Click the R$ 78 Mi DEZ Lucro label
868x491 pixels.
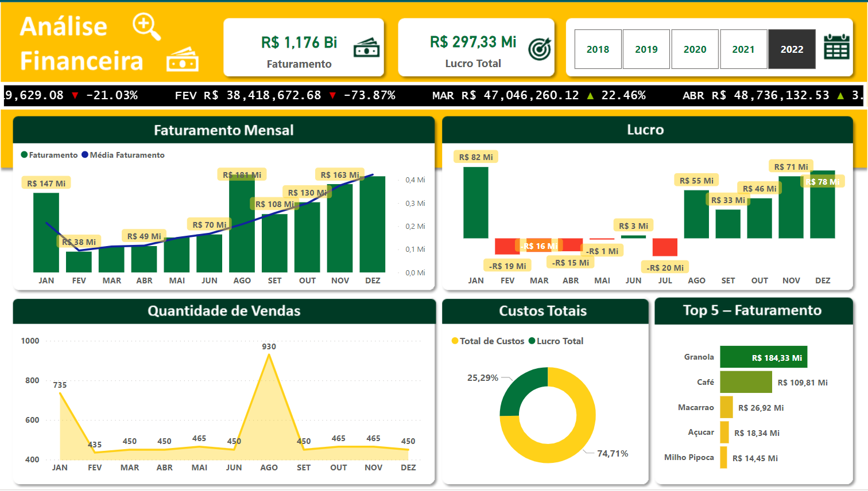[822, 182]
